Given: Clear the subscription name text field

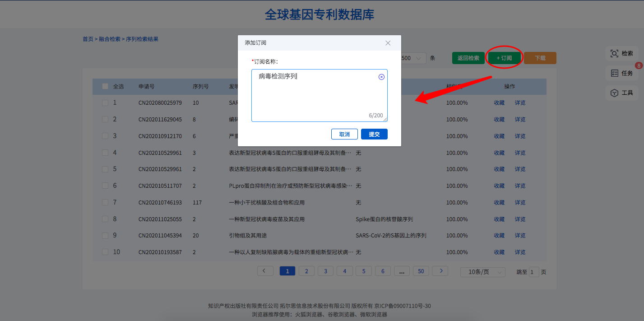Looking at the screenshot, I should (381, 77).
